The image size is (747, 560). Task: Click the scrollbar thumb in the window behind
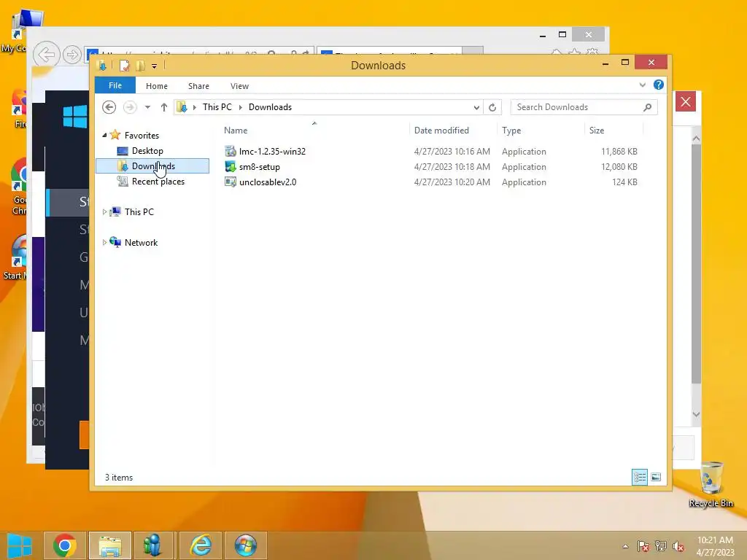[x=696, y=264]
